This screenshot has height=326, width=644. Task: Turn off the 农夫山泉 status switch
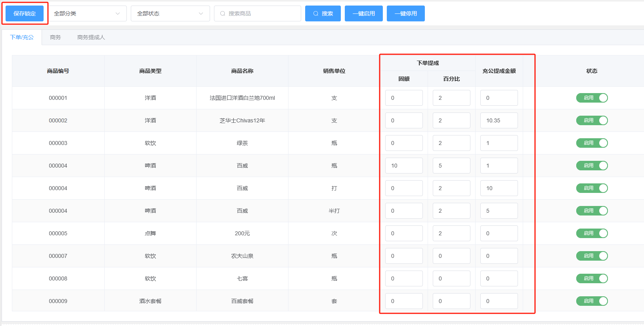pos(592,256)
